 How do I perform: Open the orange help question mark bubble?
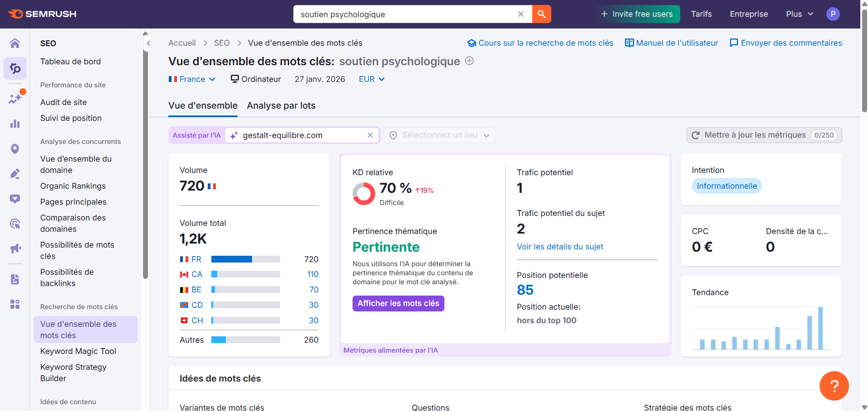(x=834, y=386)
